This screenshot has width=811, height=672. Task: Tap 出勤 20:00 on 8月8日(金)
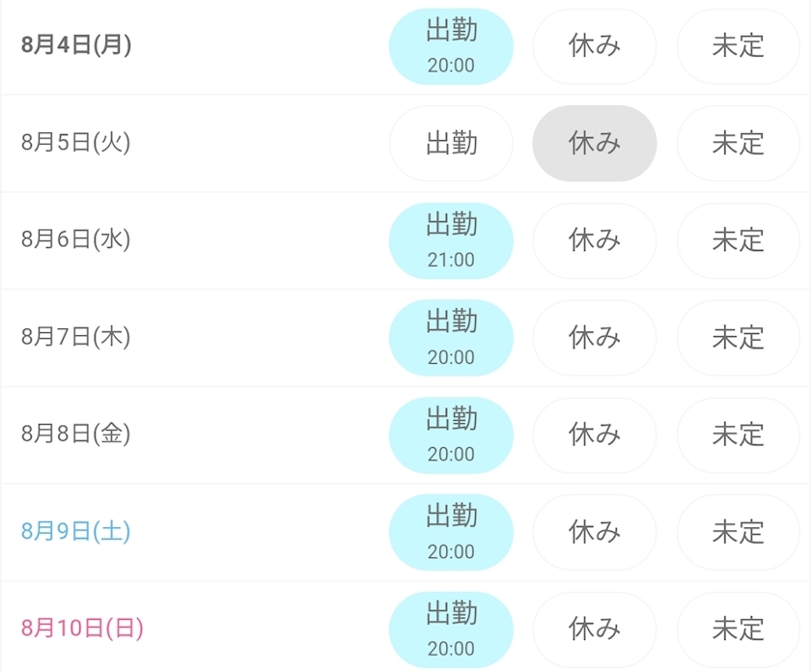tap(451, 435)
